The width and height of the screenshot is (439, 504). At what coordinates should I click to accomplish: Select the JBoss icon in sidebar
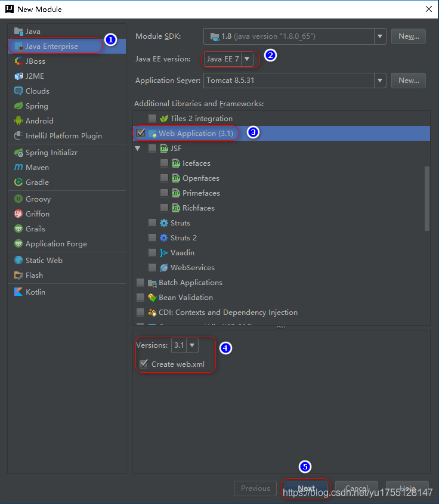19,61
